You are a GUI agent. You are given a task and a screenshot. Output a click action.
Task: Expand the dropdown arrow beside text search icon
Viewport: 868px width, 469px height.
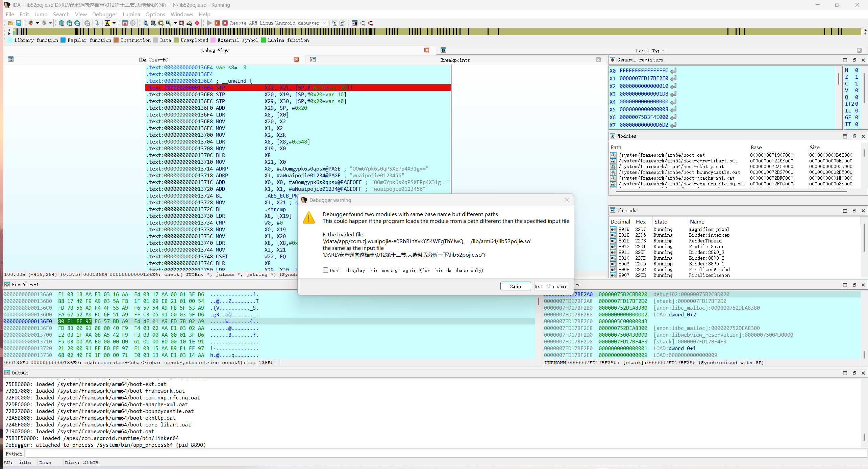(x=114, y=23)
